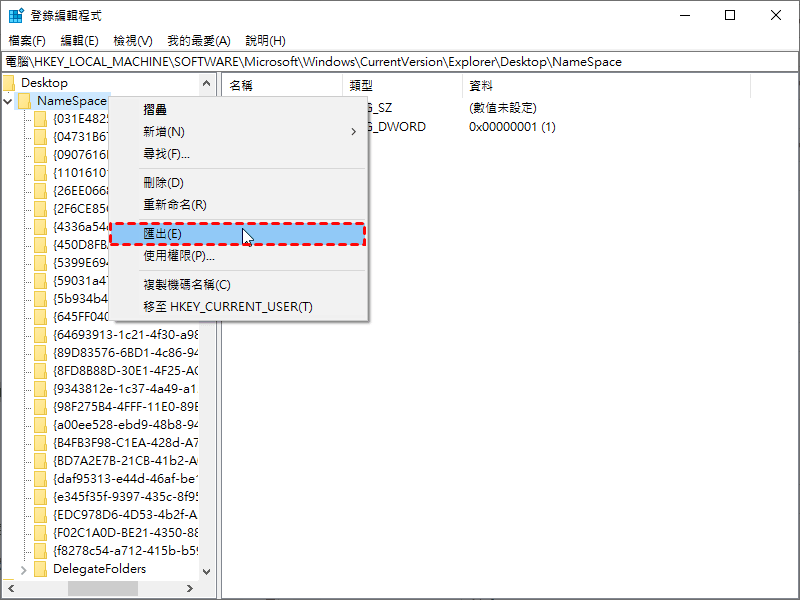Expand the DelegateFolders tree node

coord(23,569)
